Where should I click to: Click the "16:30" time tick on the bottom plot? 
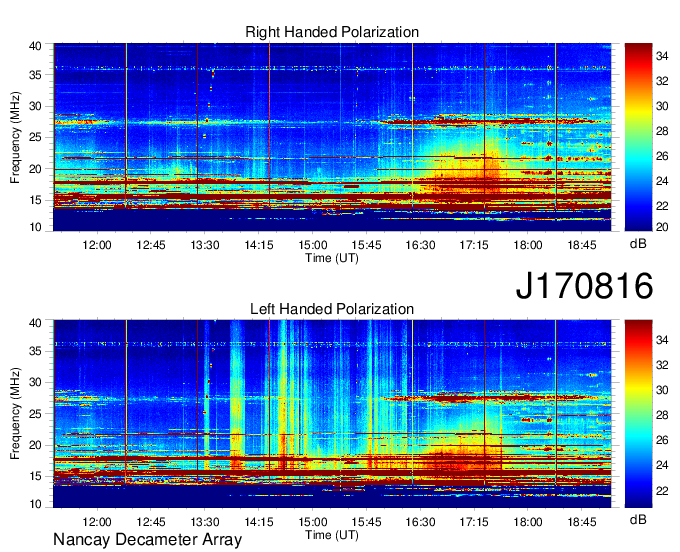click(420, 522)
